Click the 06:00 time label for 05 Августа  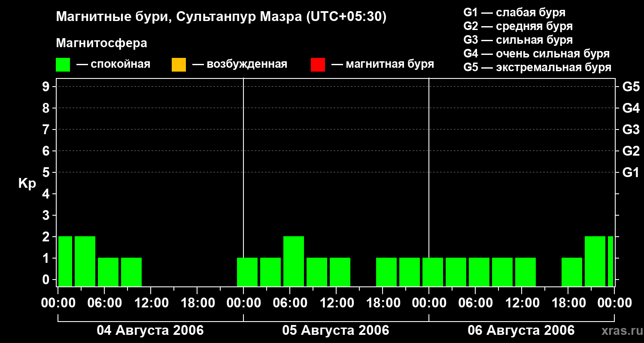[x=290, y=303]
